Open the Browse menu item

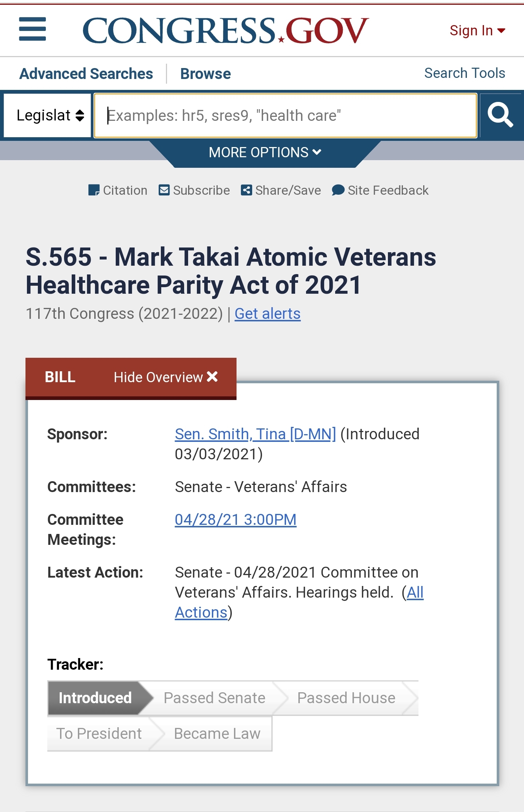point(206,74)
